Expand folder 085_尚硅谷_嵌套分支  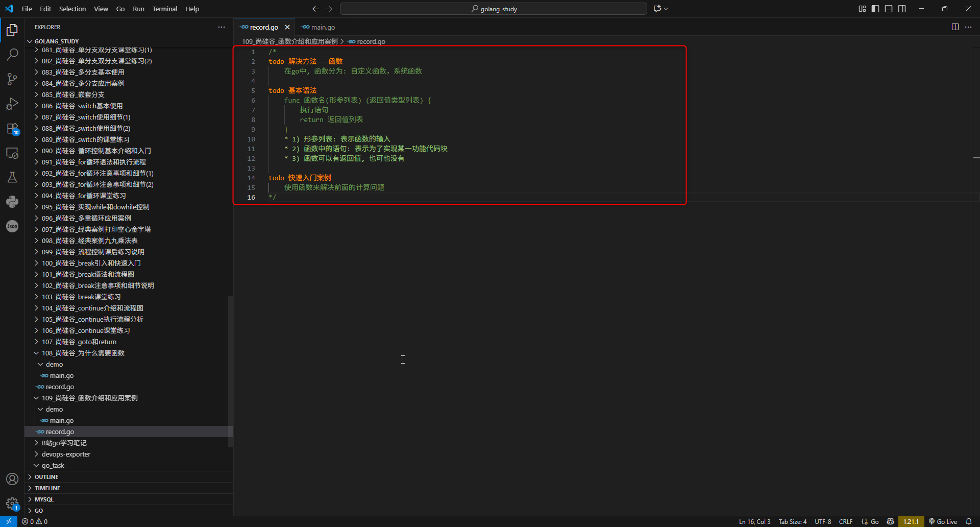pos(129,94)
